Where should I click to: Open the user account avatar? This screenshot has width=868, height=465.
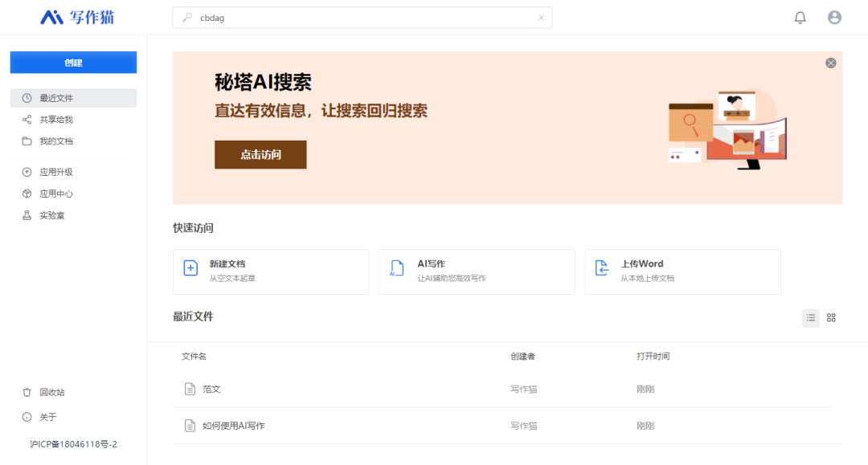[x=834, y=18]
